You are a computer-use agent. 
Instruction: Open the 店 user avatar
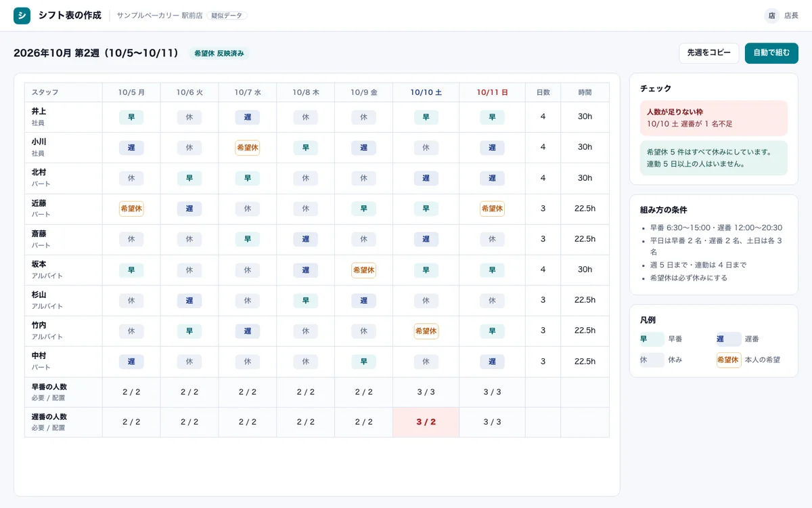pos(771,16)
